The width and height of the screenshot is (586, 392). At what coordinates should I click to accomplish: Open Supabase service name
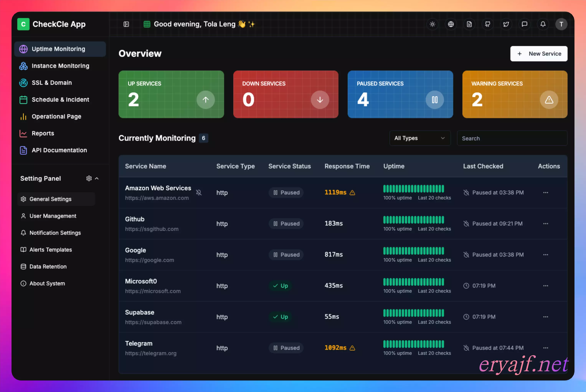tap(139, 312)
